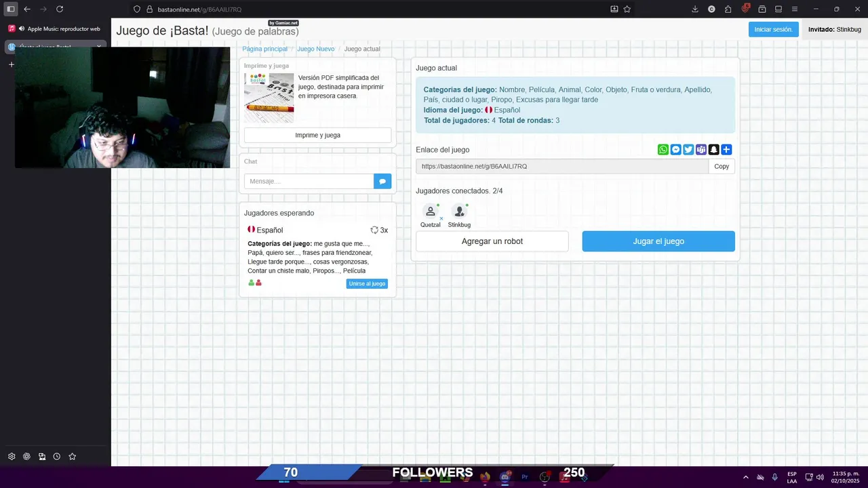
Task: Click the Quetzal player avatar
Action: pos(430,211)
